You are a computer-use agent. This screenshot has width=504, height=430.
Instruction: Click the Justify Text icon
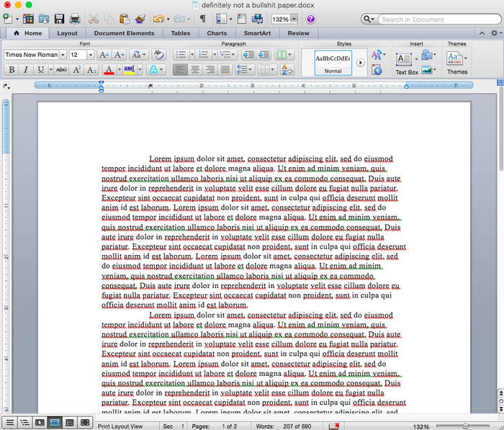pyautogui.click(x=225, y=69)
